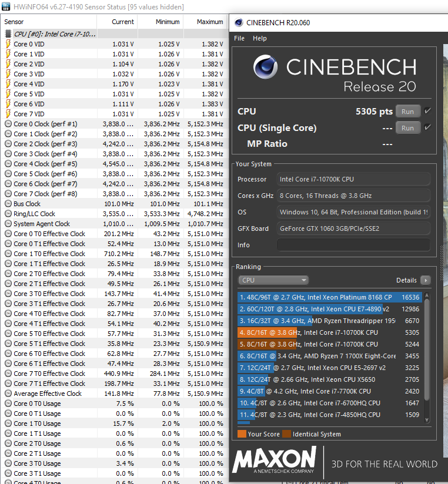The height and width of the screenshot is (484, 448).
Task: Select ranking entry Intel Xeon CPU E7-4890 v2
Action: click(x=330, y=309)
